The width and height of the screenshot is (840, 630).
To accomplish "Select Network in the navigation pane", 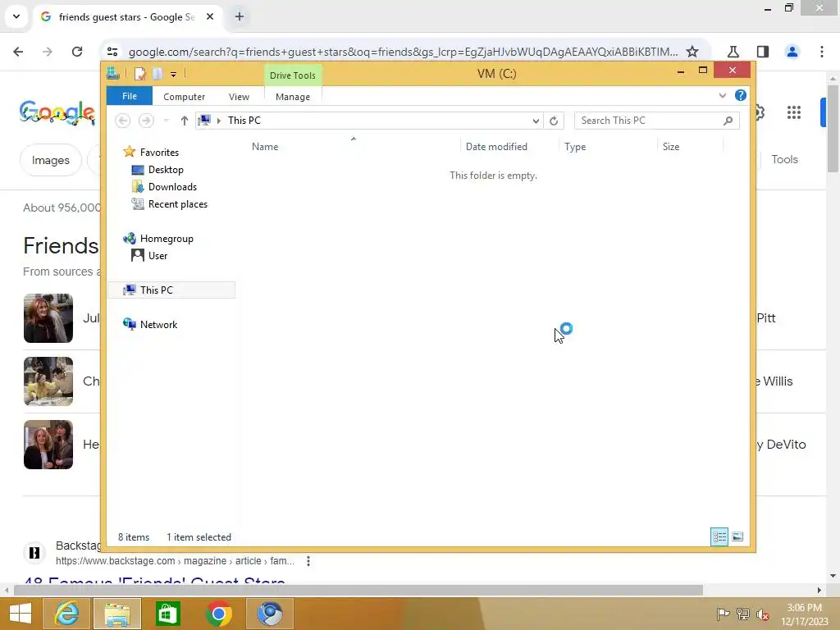I will coord(158,325).
